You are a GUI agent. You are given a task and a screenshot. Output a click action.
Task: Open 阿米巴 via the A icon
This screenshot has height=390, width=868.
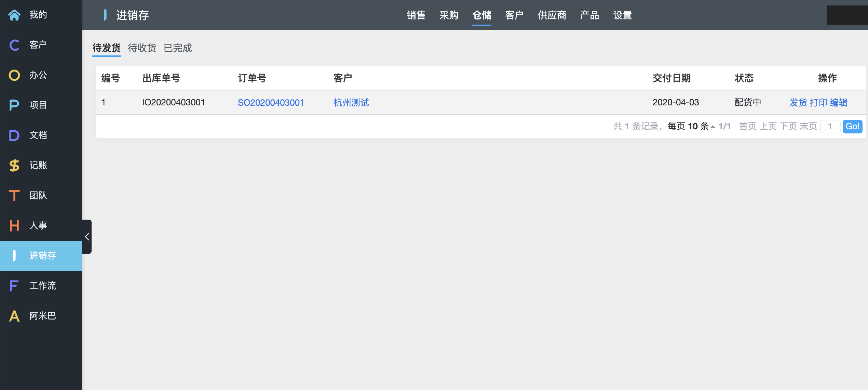[x=14, y=316]
